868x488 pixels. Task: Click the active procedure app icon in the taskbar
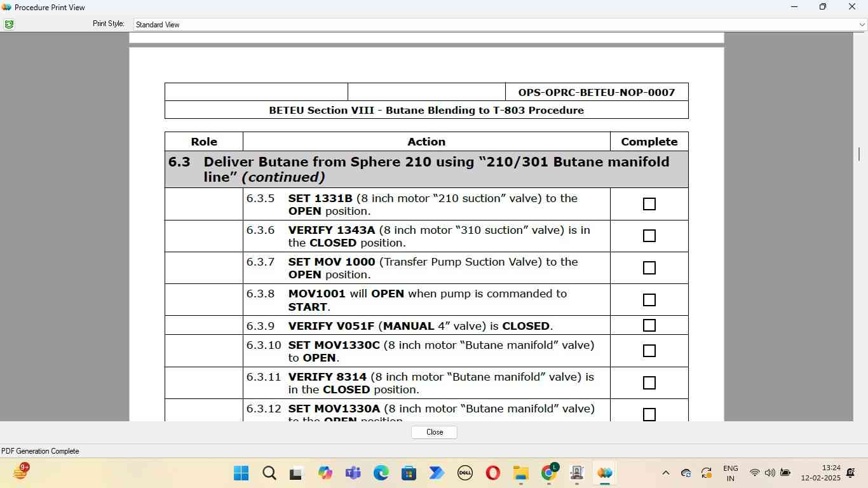[605, 473]
